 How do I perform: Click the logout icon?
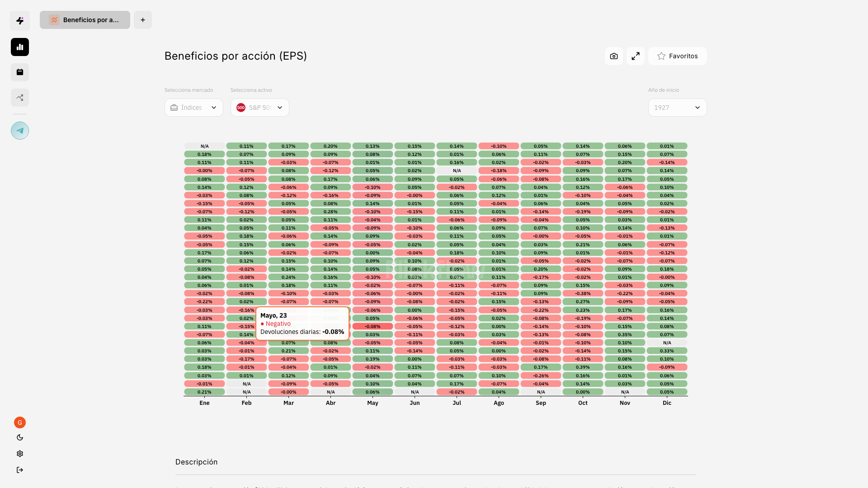(x=20, y=470)
